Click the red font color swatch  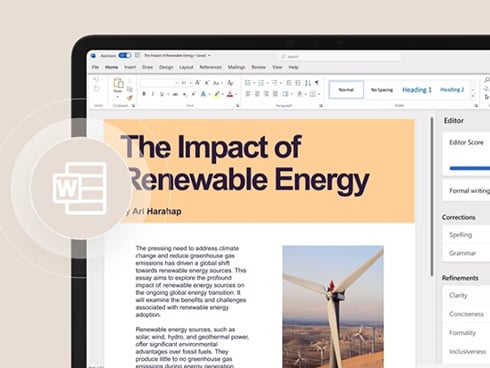coord(230,94)
